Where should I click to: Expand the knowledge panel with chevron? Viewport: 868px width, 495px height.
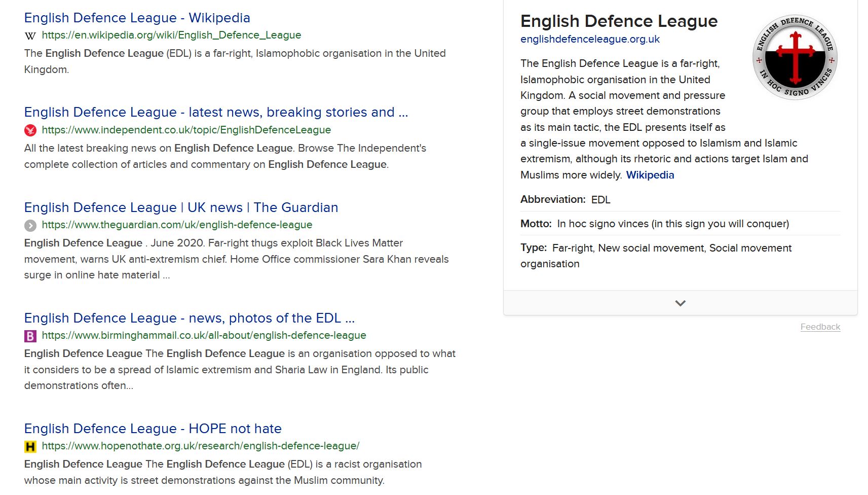(x=680, y=303)
